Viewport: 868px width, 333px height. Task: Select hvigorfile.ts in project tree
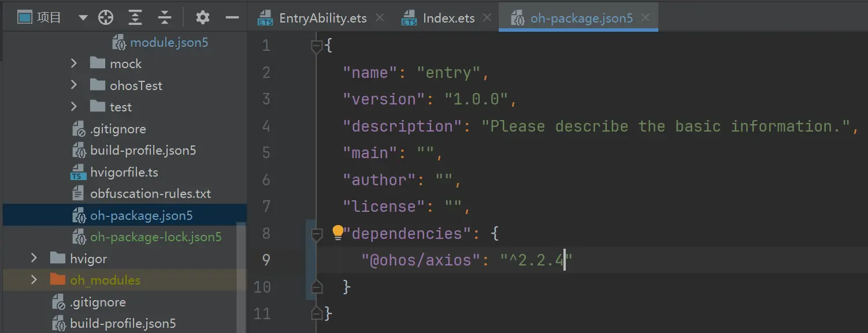pos(124,172)
